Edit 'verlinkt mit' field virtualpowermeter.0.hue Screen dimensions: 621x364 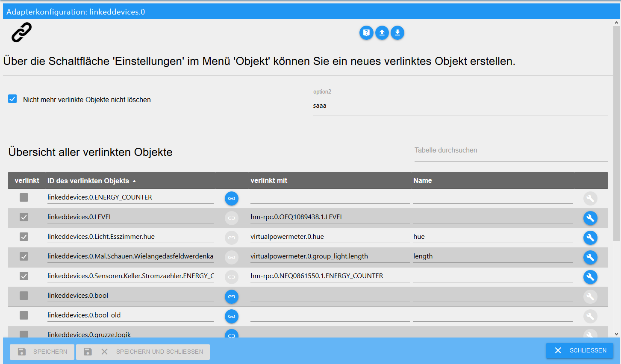(330, 237)
